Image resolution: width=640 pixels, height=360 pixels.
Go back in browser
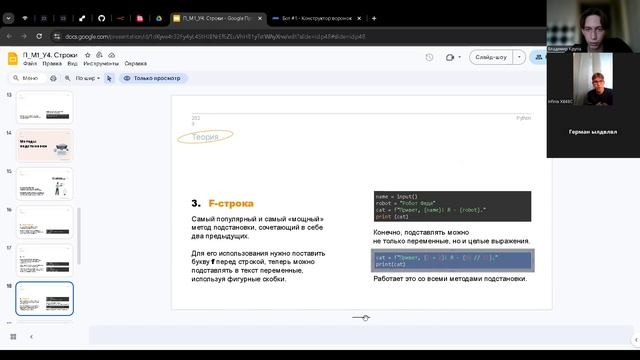tap(9, 36)
